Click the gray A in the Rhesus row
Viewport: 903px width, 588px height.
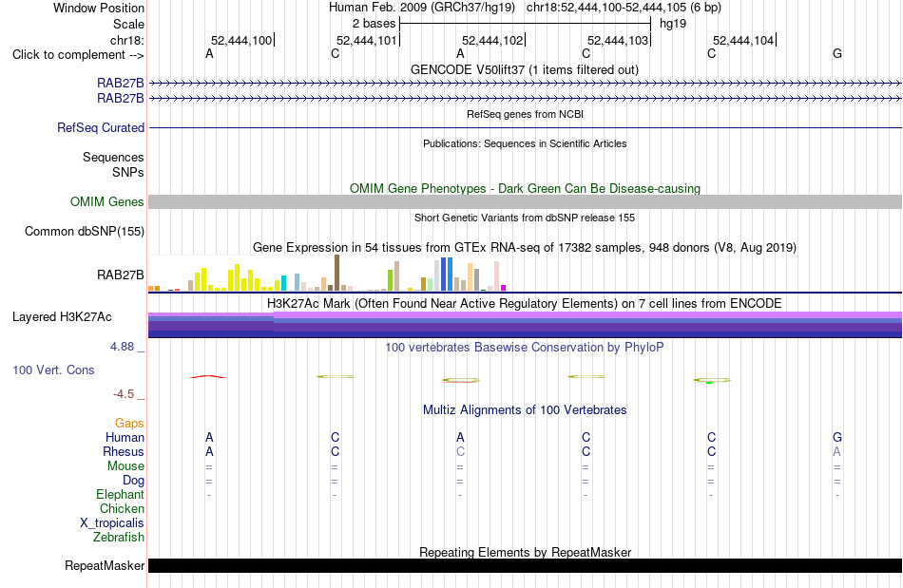836,451
